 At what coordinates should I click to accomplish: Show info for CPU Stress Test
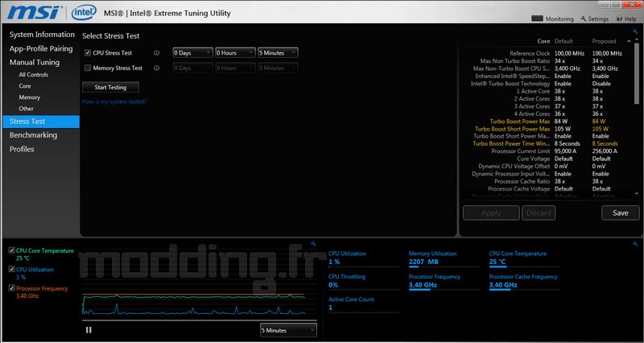tap(156, 53)
